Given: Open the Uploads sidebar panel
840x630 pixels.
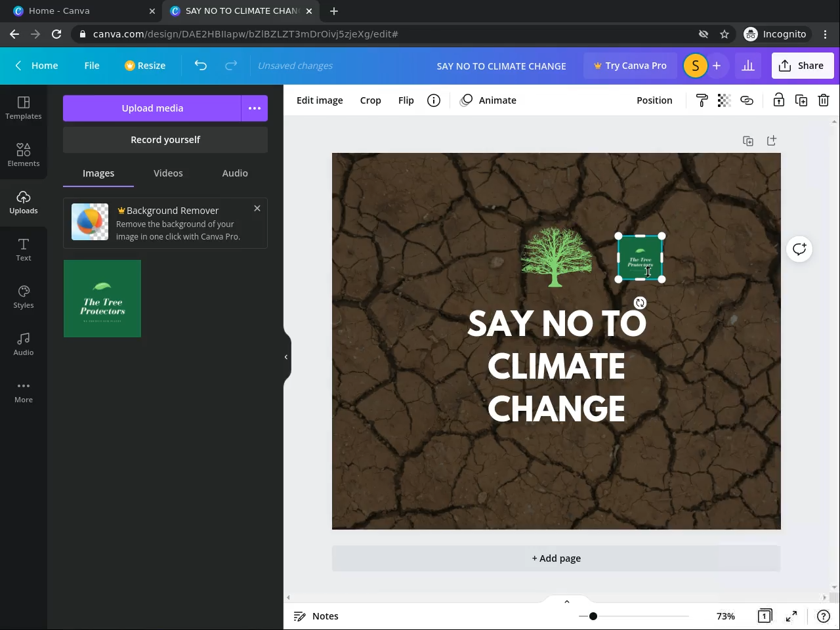Looking at the screenshot, I should click(24, 202).
